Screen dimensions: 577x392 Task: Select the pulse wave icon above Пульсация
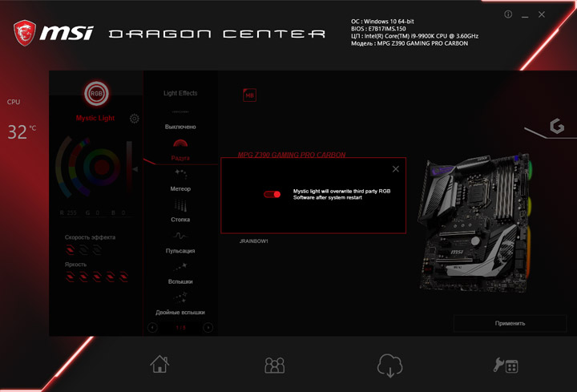coord(180,236)
